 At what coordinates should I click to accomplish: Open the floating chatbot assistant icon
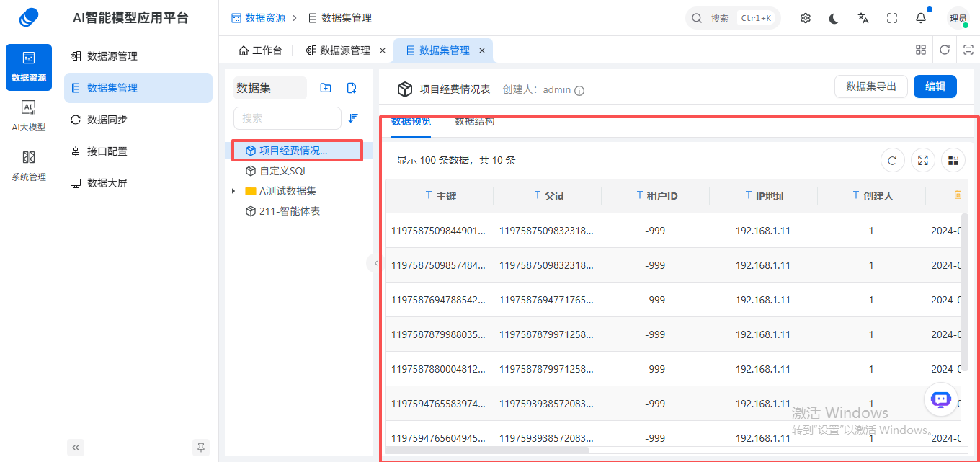(x=941, y=399)
